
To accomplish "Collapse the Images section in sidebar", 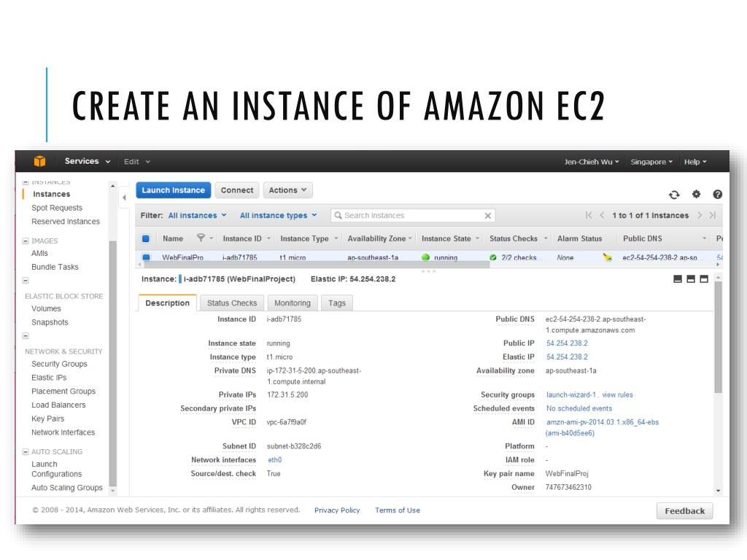I will click(x=26, y=241).
